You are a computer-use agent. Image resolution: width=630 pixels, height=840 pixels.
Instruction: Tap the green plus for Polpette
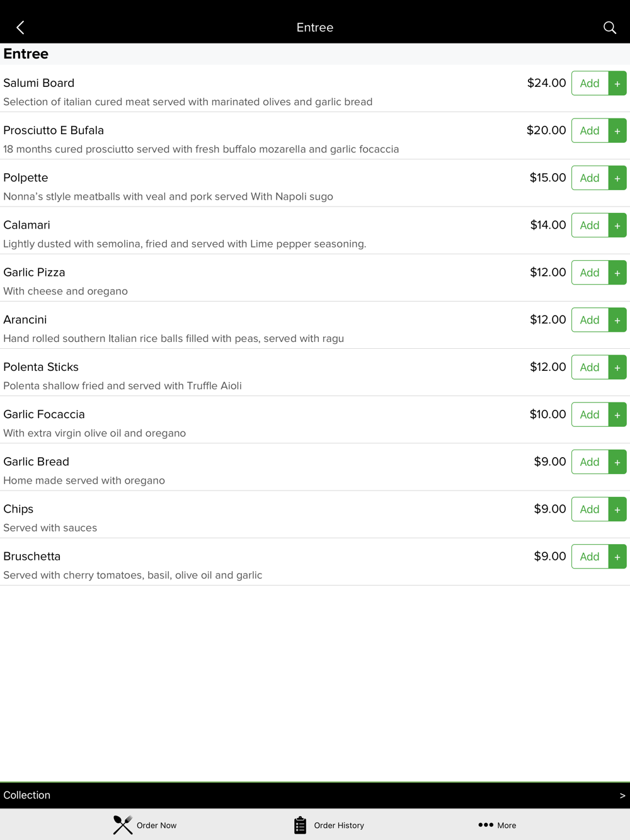pyautogui.click(x=617, y=178)
